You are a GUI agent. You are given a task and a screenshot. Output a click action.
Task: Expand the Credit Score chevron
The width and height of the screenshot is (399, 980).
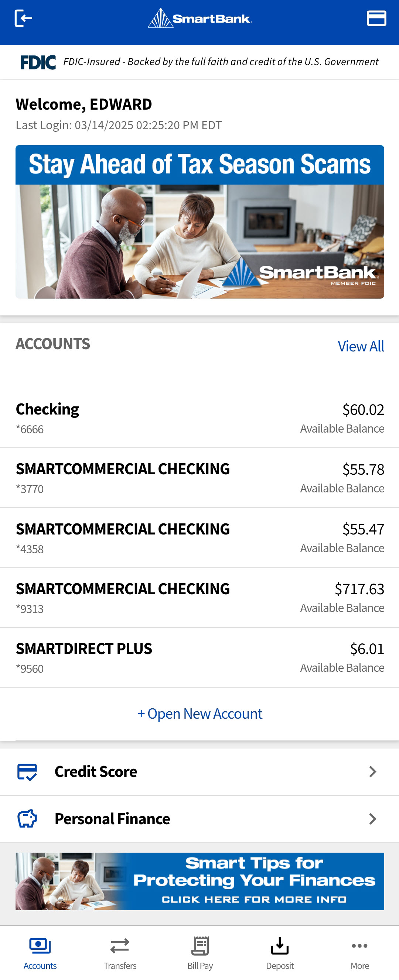point(373,772)
